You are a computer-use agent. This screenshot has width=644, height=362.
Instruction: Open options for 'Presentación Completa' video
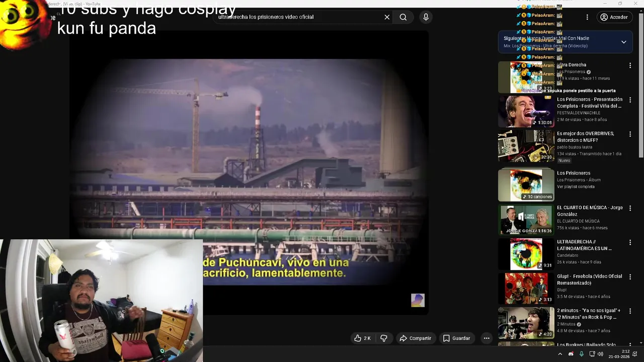(630, 100)
